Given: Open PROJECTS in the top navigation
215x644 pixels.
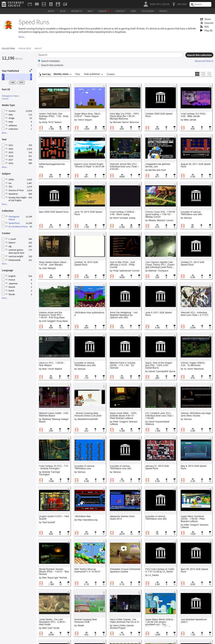Looking at the screenshot, I should pyautogui.click(x=77, y=11).
